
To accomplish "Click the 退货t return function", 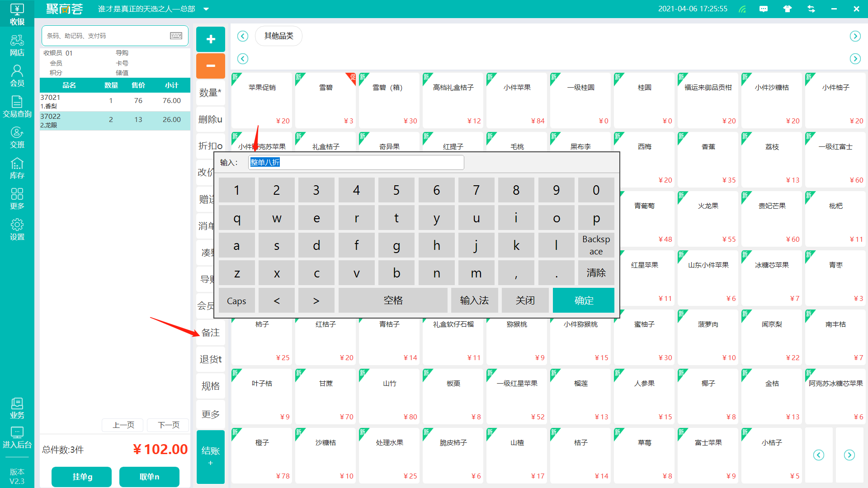I will [211, 359].
